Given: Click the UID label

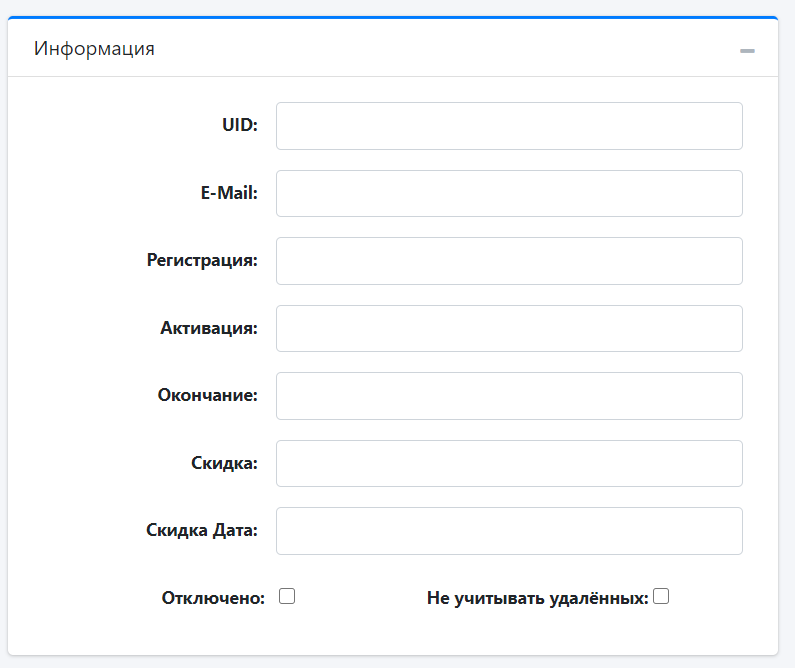Looking at the screenshot, I should pos(240,125).
